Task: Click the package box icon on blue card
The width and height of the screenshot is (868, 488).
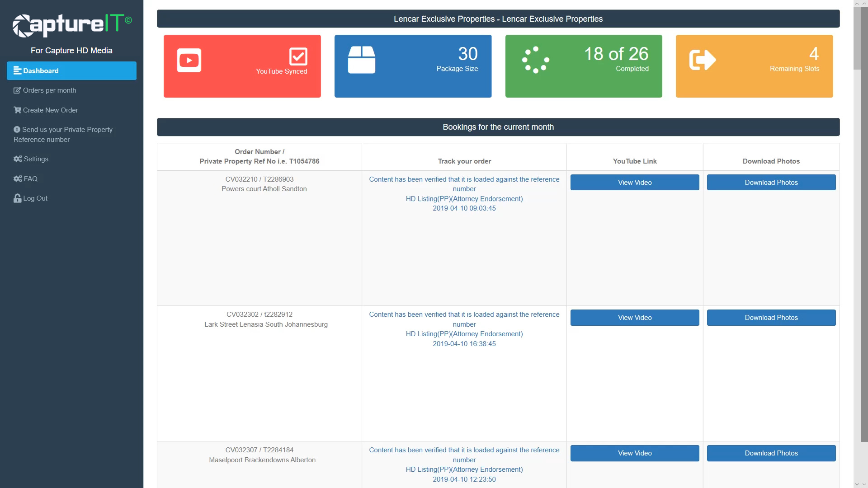Action: click(362, 60)
